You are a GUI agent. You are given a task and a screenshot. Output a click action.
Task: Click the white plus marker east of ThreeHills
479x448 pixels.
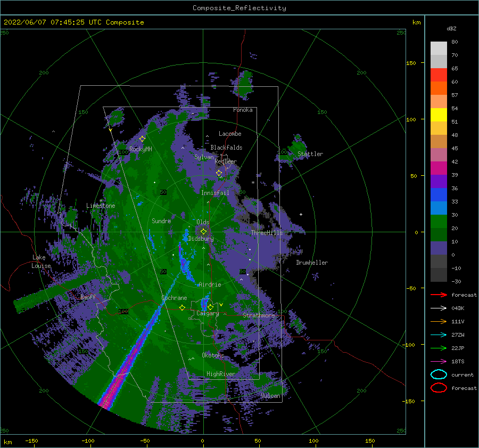(301, 214)
